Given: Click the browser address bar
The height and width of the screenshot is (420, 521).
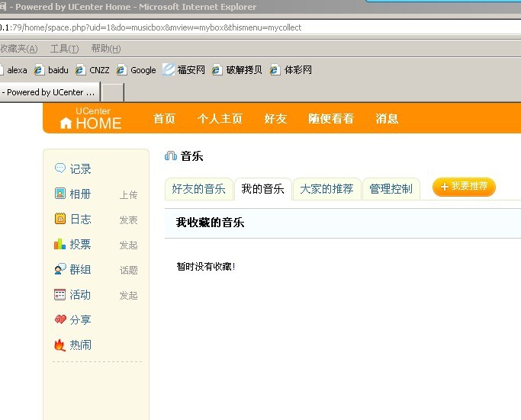Looking at the screenshot, I should point(261,27).
